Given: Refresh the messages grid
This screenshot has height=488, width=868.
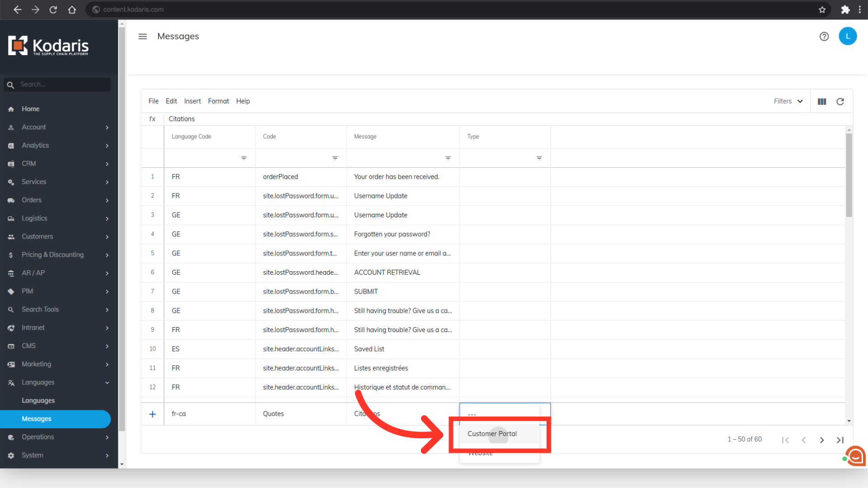Looking at the screenshot, I should point(840,102).
